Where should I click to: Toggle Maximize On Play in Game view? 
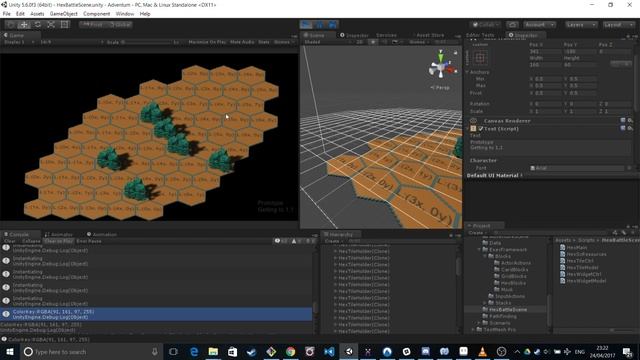207,42
